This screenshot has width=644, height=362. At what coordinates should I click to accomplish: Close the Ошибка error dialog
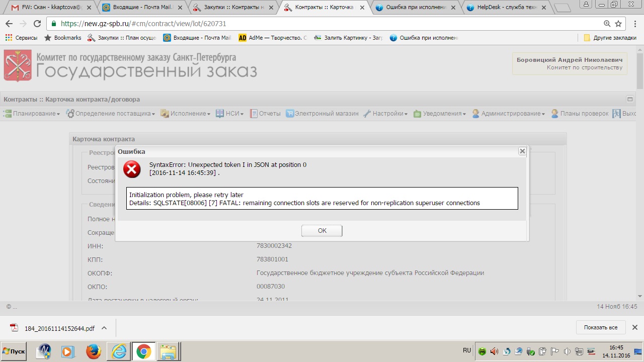(522, 151)
